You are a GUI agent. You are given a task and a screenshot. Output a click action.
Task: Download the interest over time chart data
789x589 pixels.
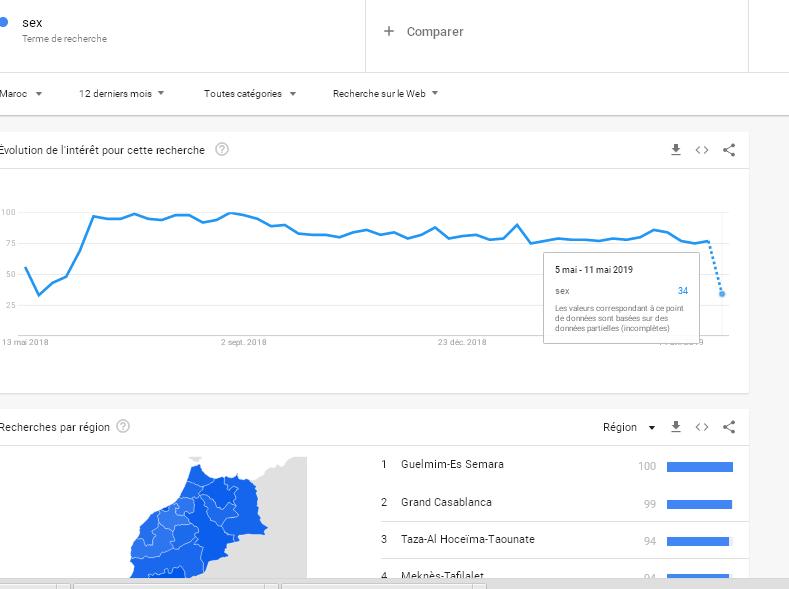pyautogui.click(x=676, y=149)
